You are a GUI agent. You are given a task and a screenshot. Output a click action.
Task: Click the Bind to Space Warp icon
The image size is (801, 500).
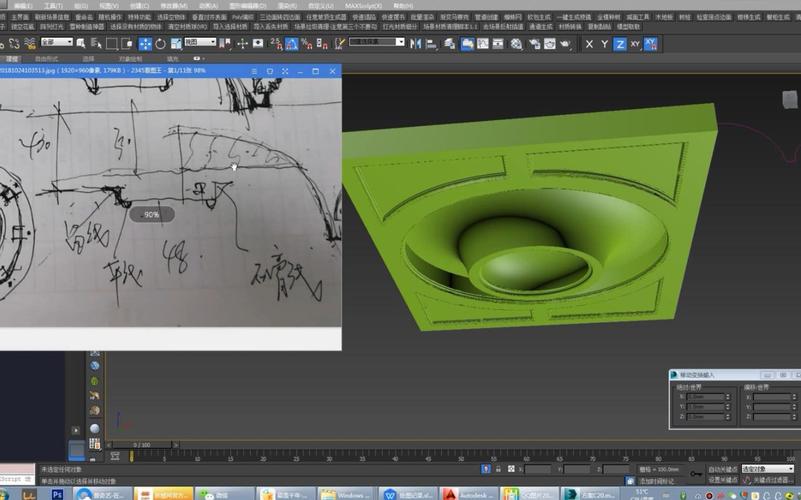point(30,44)
